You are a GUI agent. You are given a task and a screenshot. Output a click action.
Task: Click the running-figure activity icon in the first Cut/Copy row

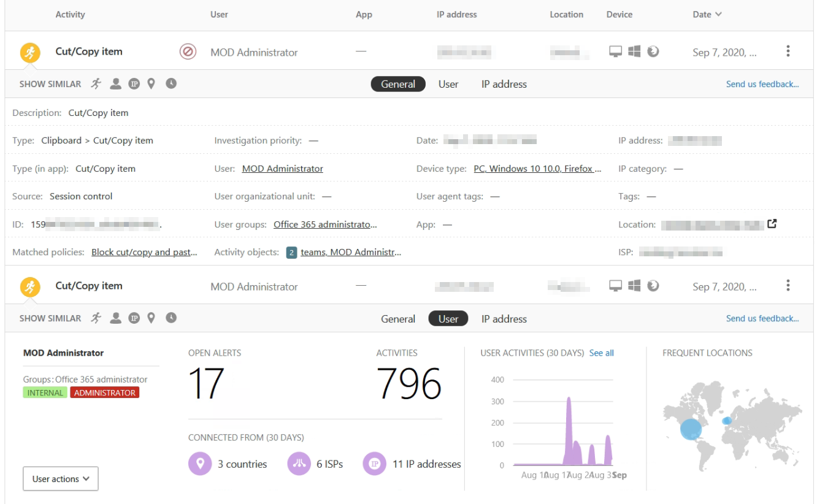[x=30, y=52]
